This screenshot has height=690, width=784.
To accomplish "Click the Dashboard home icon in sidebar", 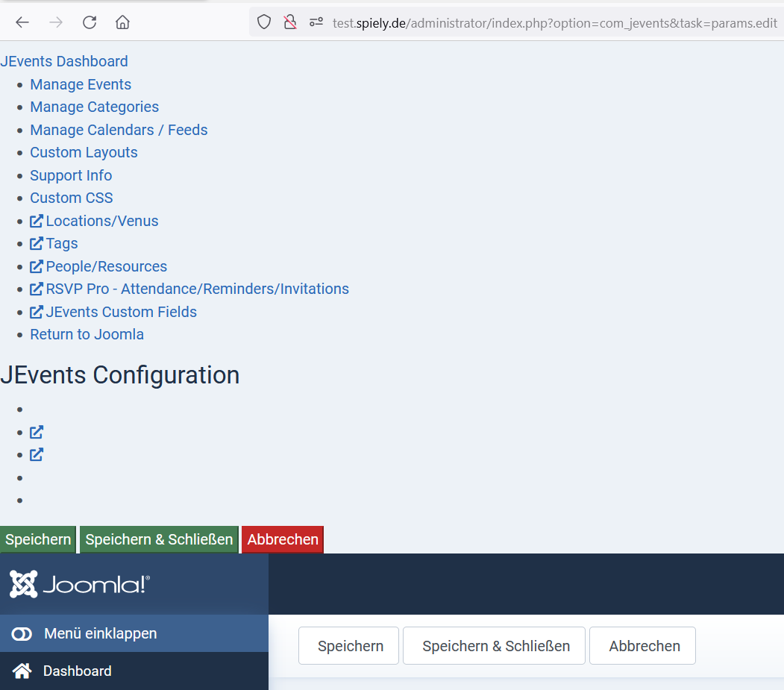I will [x=22, y=671].
